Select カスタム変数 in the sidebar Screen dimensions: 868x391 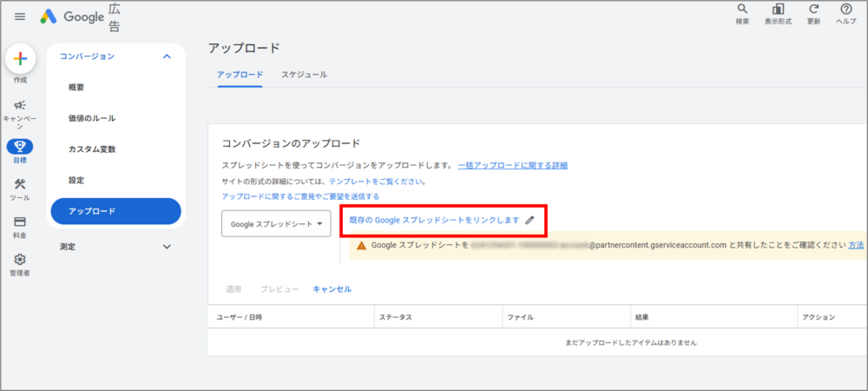92,149
